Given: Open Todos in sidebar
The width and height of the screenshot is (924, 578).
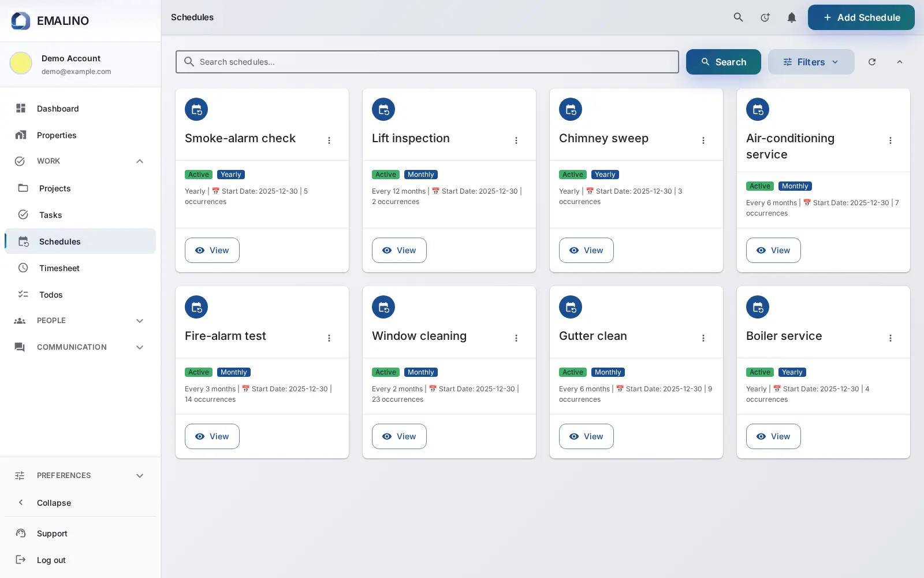Looking at the screenshot, I should (80, 295).
